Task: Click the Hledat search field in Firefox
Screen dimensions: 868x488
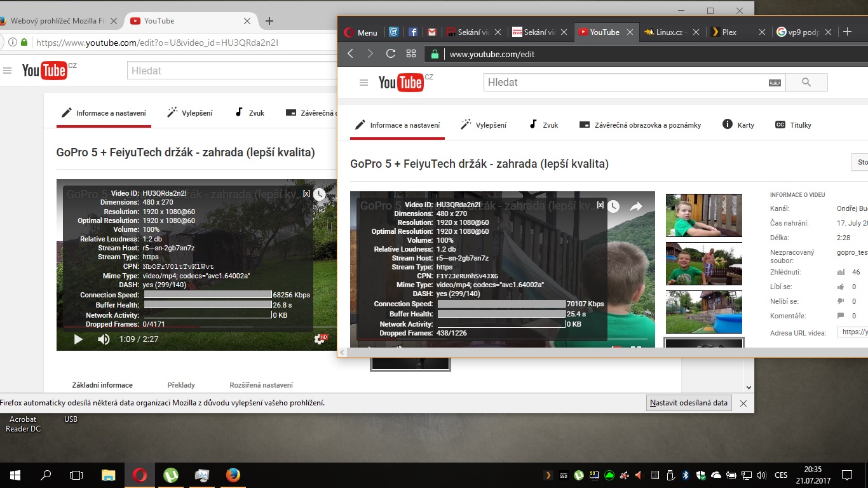Action: [x=232, y=71]
